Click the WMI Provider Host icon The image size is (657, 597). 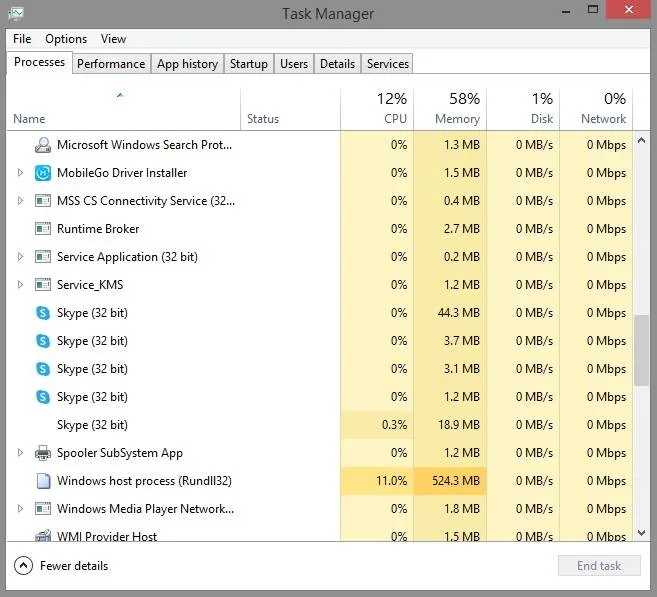pyautogui.click(x=43, y=535)
